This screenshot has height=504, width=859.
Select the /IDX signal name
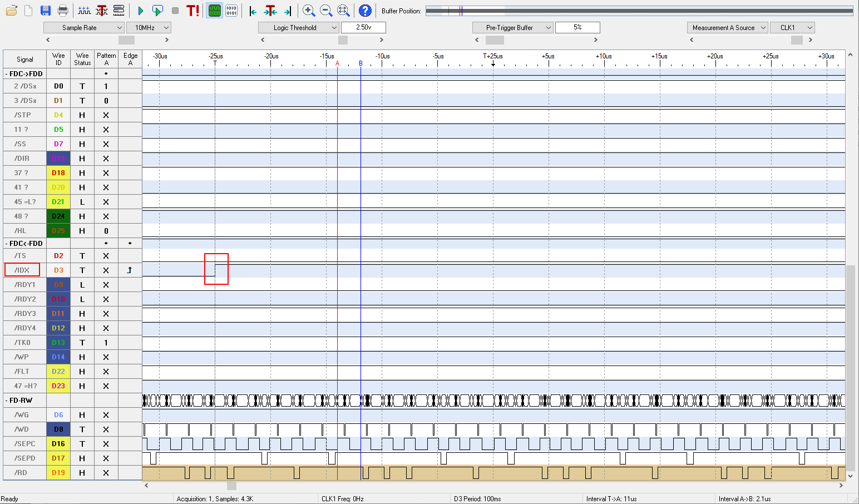pyautogui.click(x=22, y=270)
